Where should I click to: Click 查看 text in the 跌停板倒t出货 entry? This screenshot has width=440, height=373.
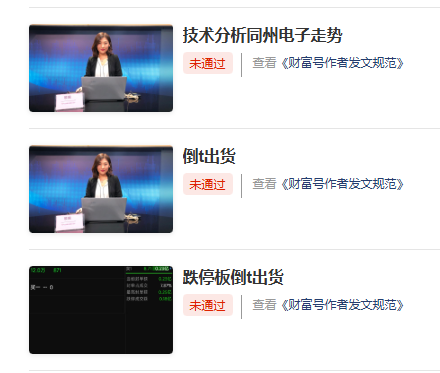264,305
